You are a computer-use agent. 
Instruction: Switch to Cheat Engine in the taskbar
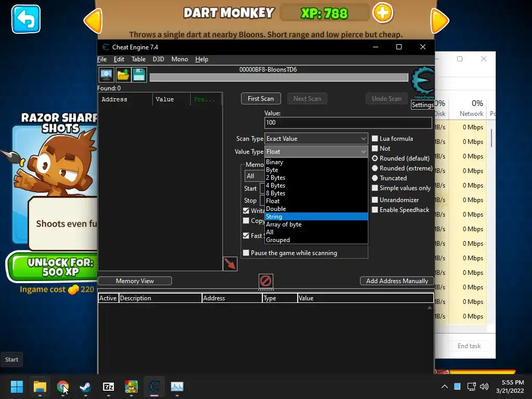pos(154,387)
